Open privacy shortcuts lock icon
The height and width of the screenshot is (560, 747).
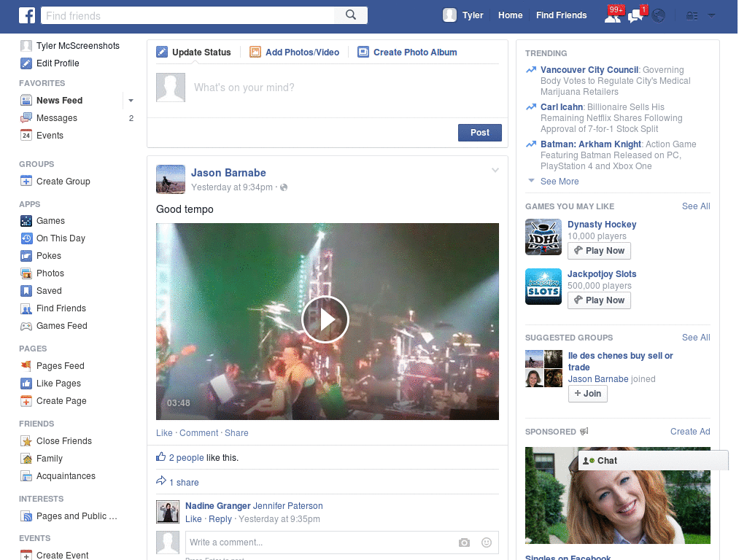coord(692,16)
